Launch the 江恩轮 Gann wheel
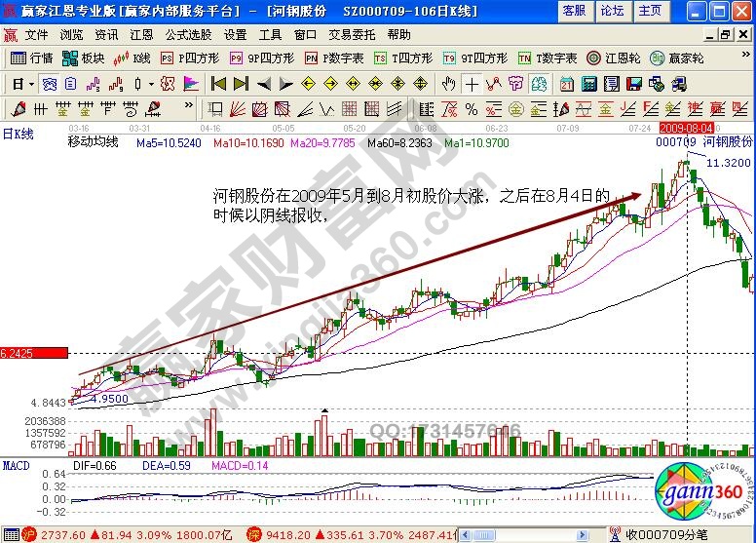 (x=614, y=58)
